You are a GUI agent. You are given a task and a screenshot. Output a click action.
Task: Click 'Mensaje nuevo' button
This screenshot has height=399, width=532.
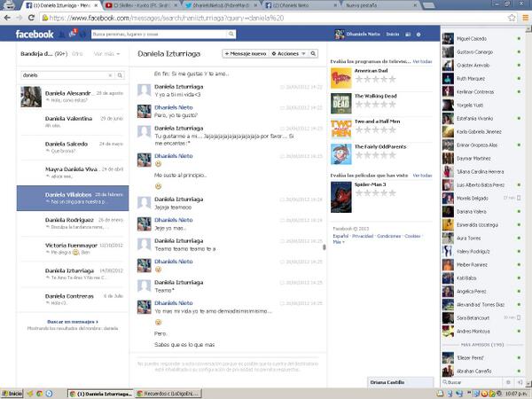pos(246,53)
